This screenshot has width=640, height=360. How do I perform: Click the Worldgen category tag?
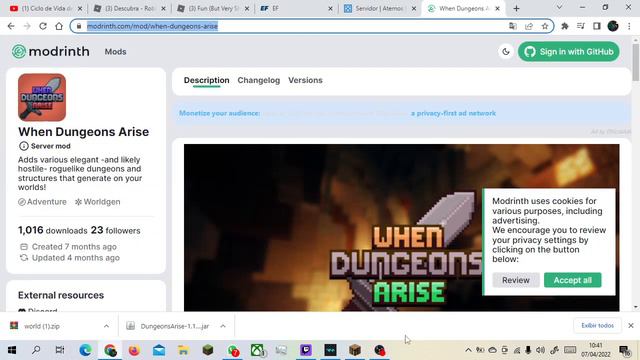(x=98, y=202)
